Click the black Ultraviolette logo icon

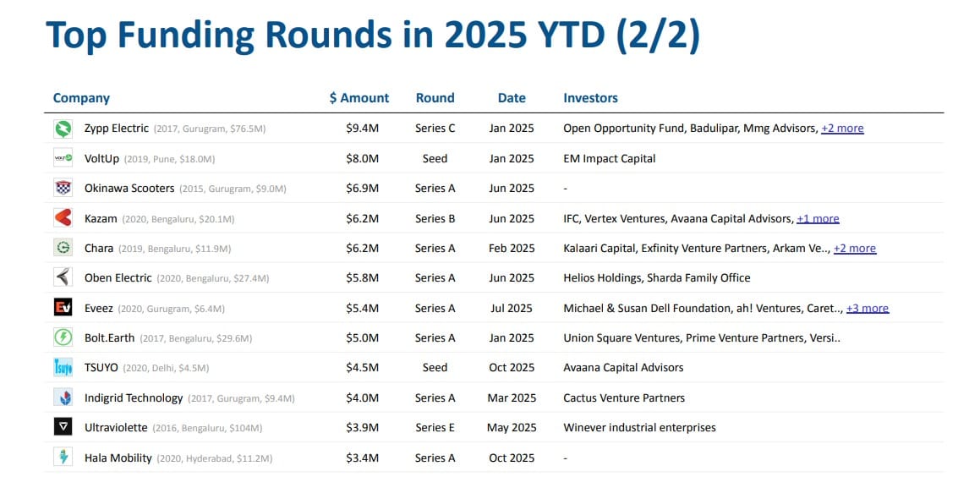(x=63, y=427)
